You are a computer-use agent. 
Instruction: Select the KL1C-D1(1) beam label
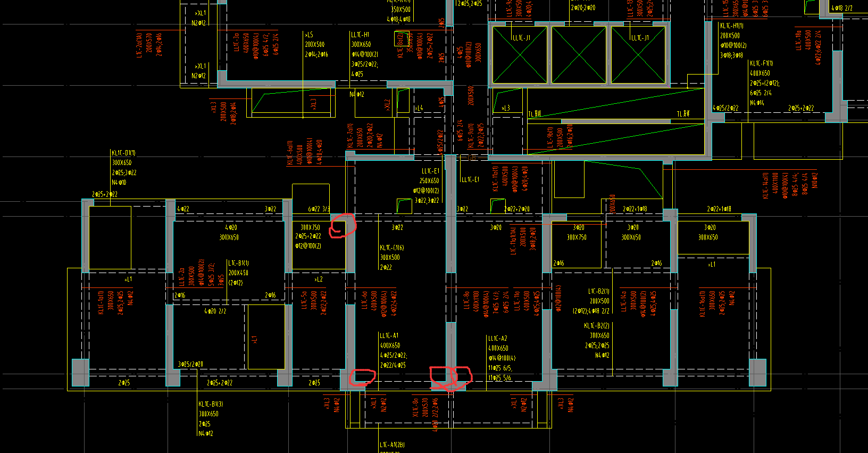pos(123,153)
